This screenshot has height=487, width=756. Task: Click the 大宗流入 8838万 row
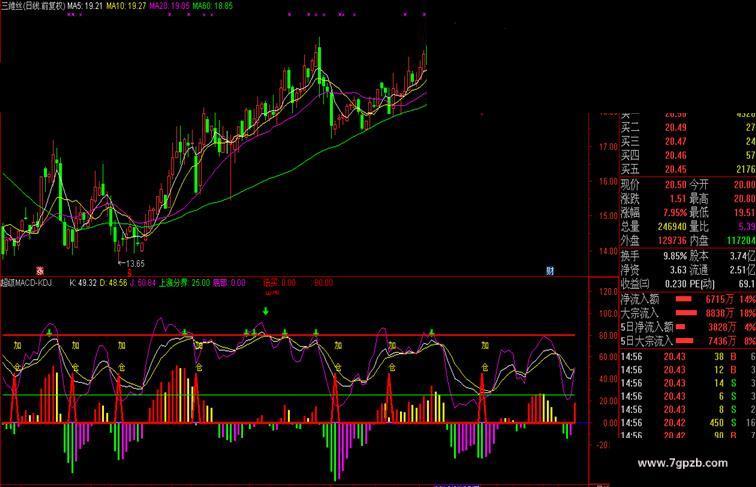[688, 313]
